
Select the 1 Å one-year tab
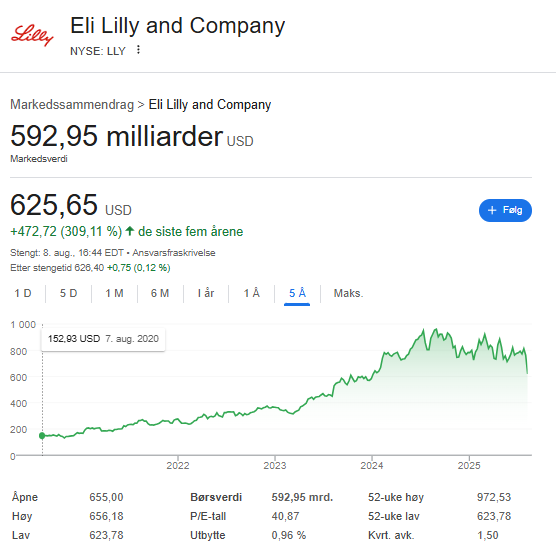click(252, 293)
